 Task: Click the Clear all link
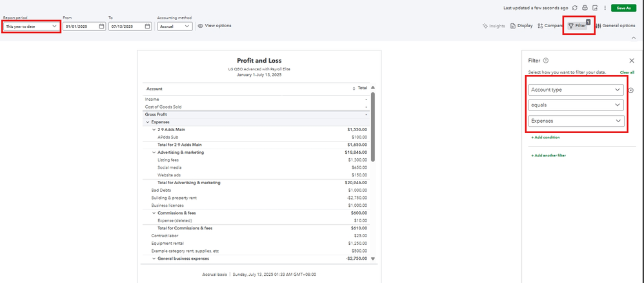(x=627, y=72)
